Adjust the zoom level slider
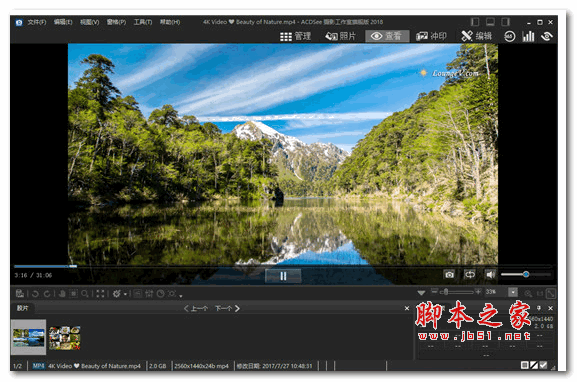The height and width of the screenshot is (382, 577). (456, 292)
